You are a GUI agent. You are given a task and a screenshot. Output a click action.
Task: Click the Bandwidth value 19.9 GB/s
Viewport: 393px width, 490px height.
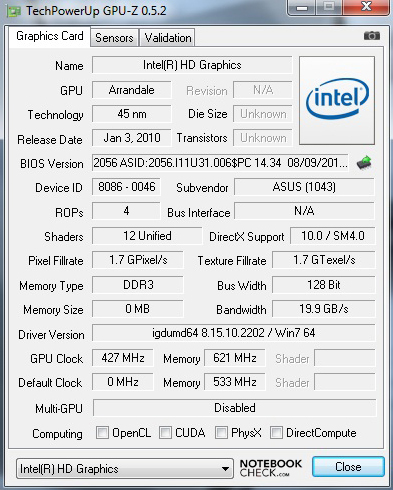pos(324,309)
